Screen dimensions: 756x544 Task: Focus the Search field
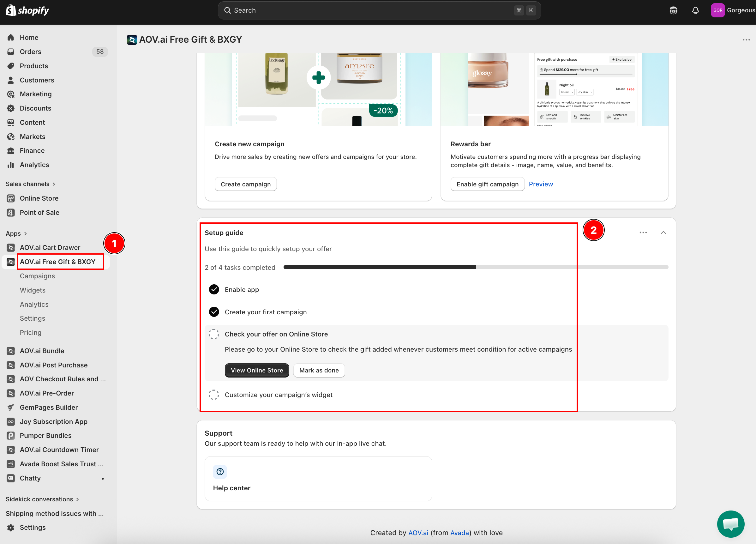(379, 10)
